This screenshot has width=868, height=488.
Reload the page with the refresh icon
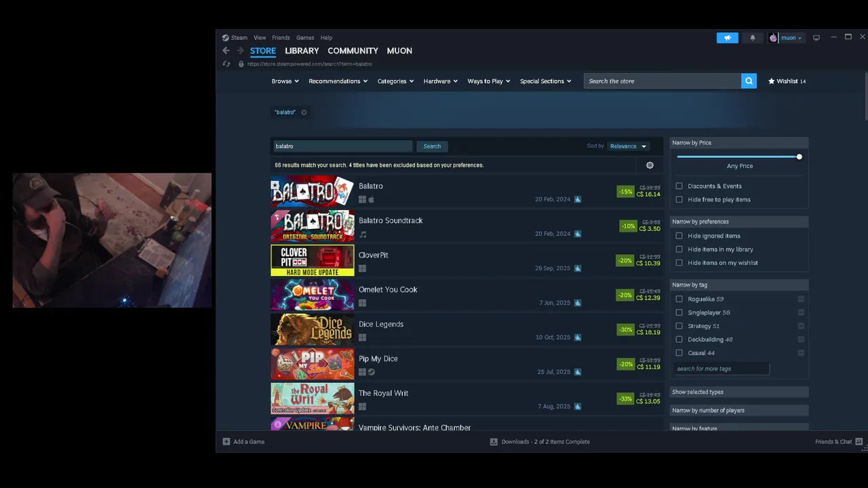226,64
